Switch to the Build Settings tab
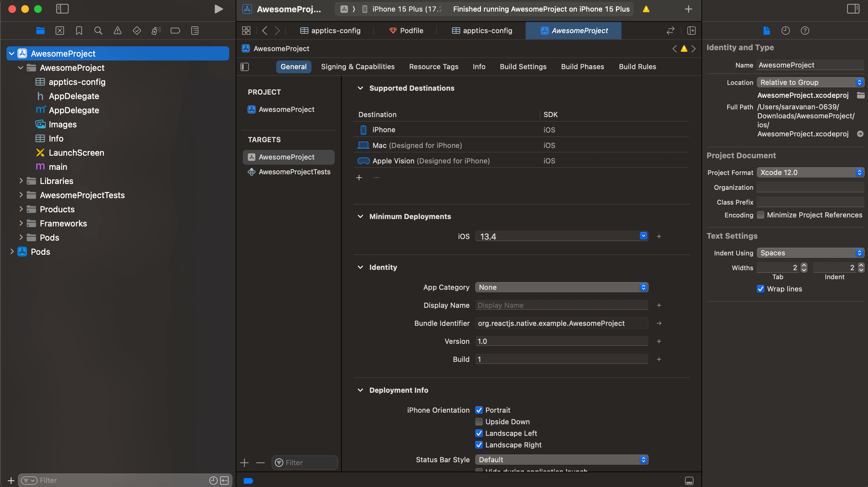 [x=523, y=67]
